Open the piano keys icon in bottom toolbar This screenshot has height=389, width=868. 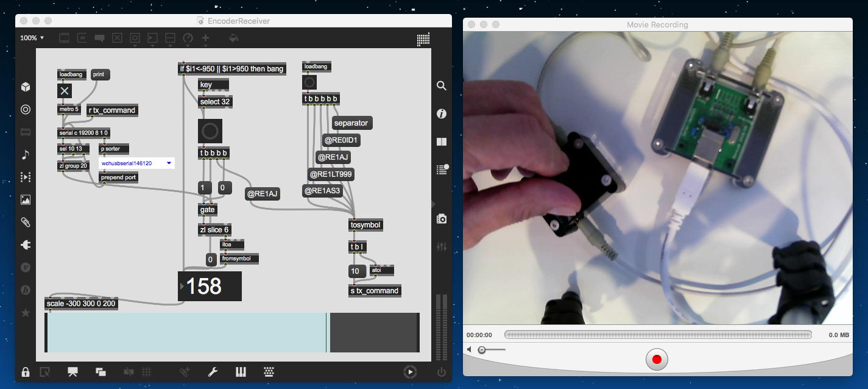[x=241, y=372]
